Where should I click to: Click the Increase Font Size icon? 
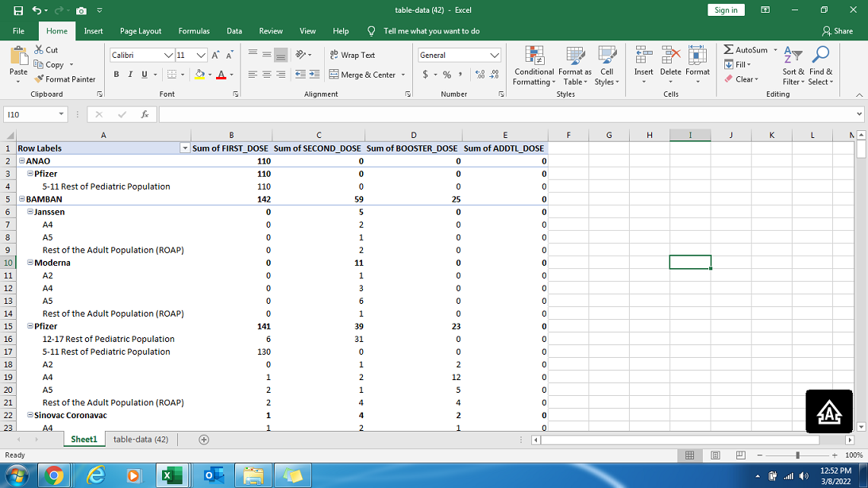[x=216, y=55]
